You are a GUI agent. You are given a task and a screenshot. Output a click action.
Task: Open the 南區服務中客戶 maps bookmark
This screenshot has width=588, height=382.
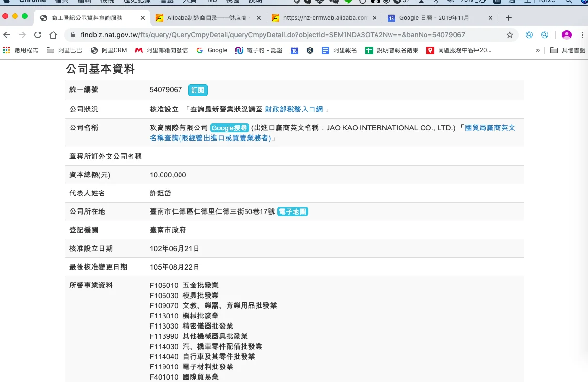pyautogui.click(x=459, y=50)
